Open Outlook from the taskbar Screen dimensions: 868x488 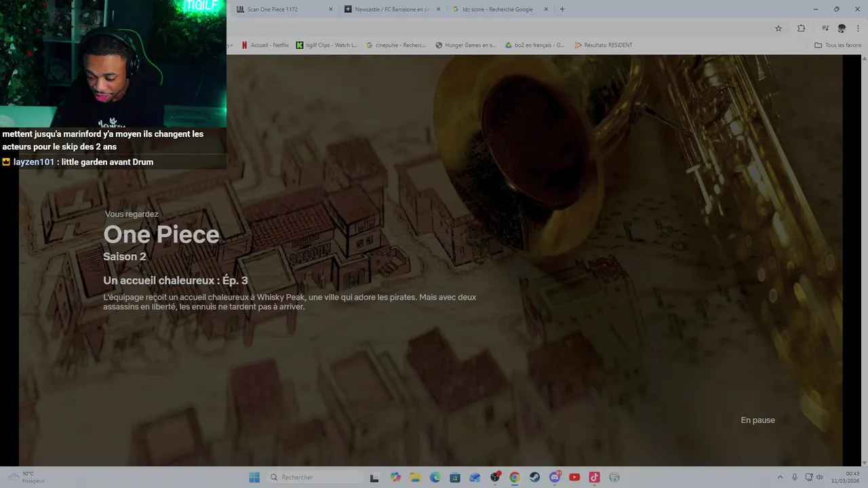(475, 477)
